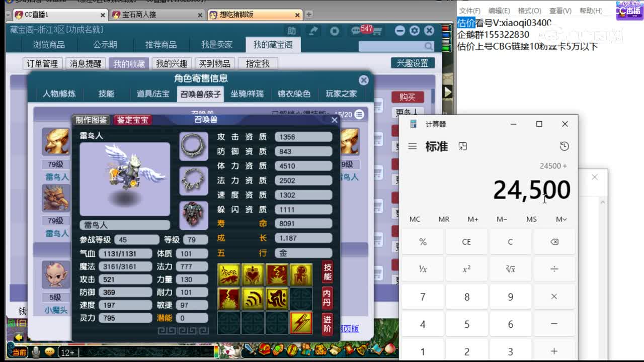
Task: Open 公示期 tab
Action: (x=105, y=45)
